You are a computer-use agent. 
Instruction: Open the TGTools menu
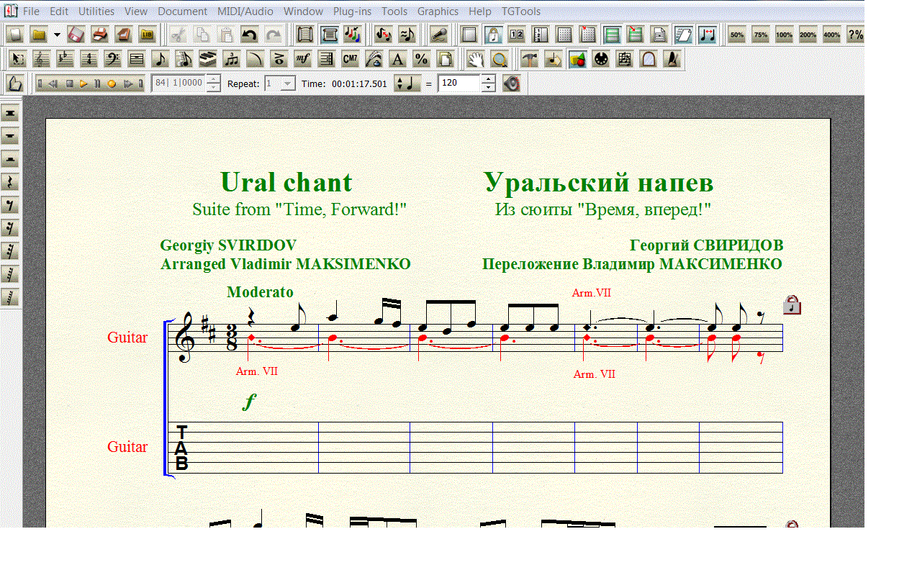click(521, 12)
